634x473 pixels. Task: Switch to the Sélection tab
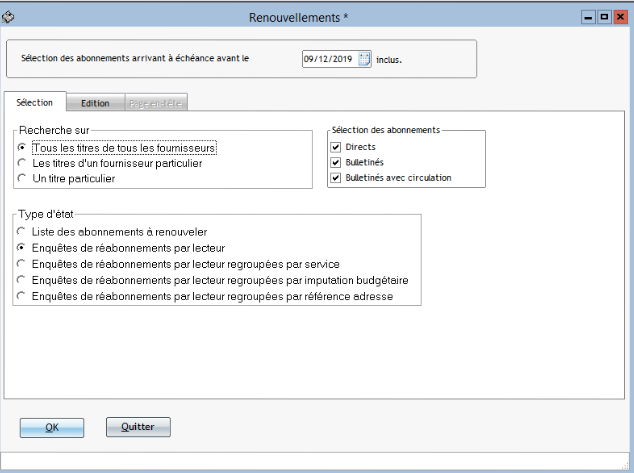click(35, 103)
